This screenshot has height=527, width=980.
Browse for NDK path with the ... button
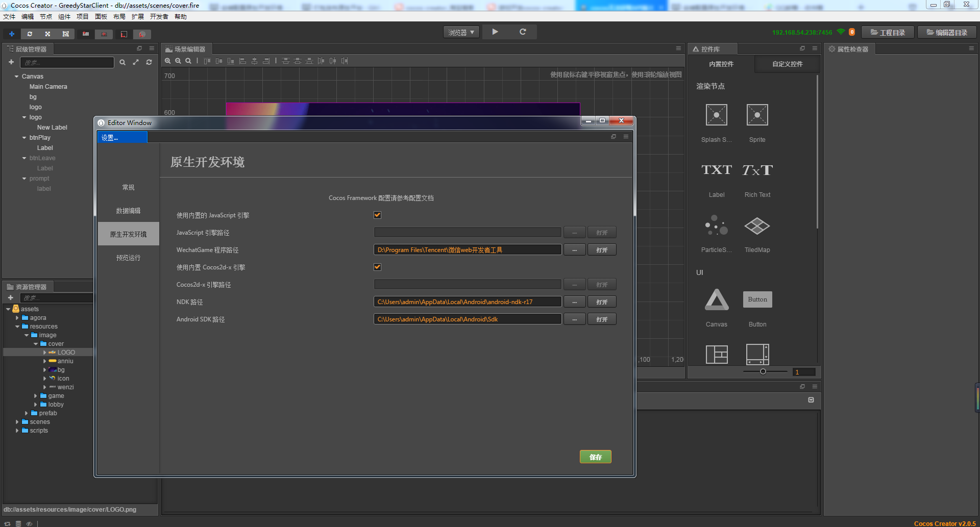click(575, 302)
